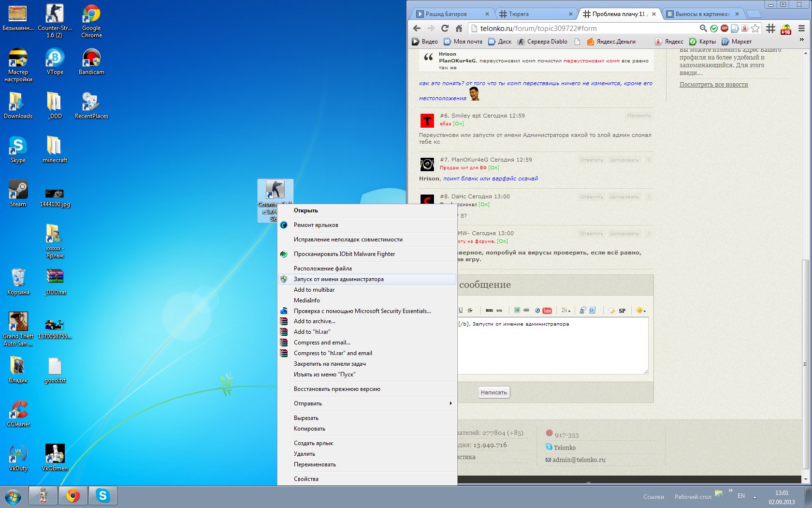The height and width of the screenshot is (508, 812).
Task: Choose Просканировать IObit Malware Fighter
Action: point(367,254)
